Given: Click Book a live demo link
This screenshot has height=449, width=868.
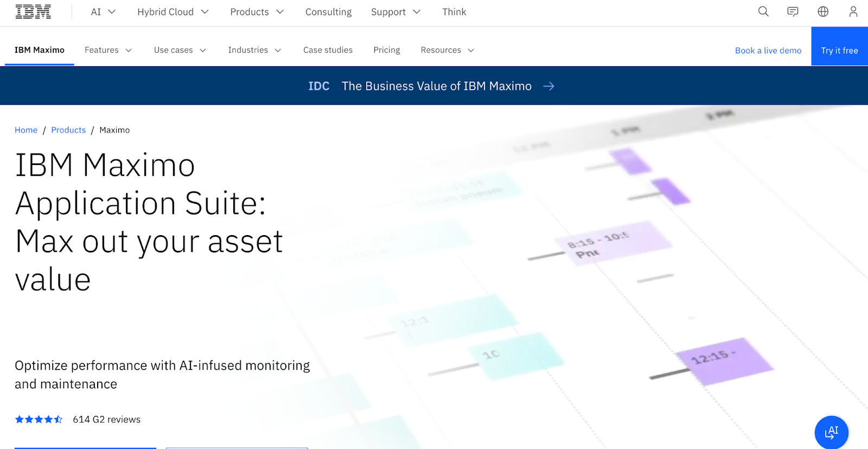Looking at the screenshot, I should (x=768, y=50).
